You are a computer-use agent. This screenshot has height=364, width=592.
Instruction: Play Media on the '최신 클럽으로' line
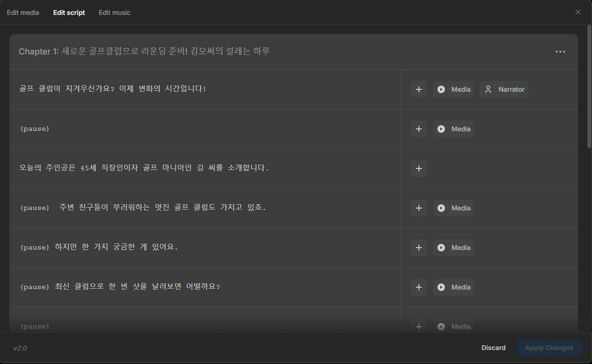[453, 287]
